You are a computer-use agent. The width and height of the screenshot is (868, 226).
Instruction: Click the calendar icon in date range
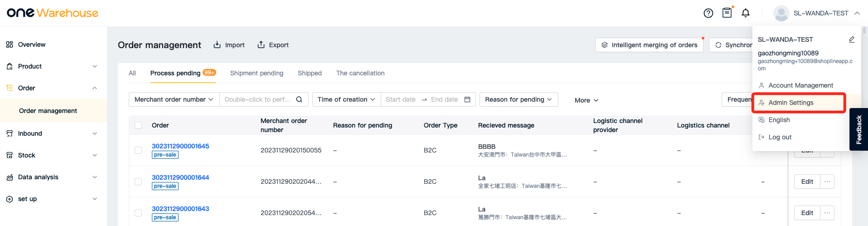[x=467, y=99]
